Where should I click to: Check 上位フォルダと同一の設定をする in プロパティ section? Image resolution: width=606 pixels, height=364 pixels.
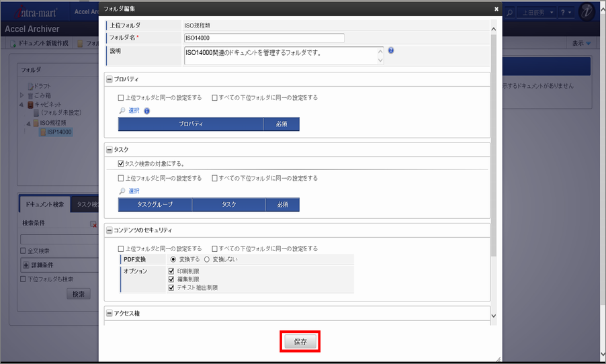(121, 98)
